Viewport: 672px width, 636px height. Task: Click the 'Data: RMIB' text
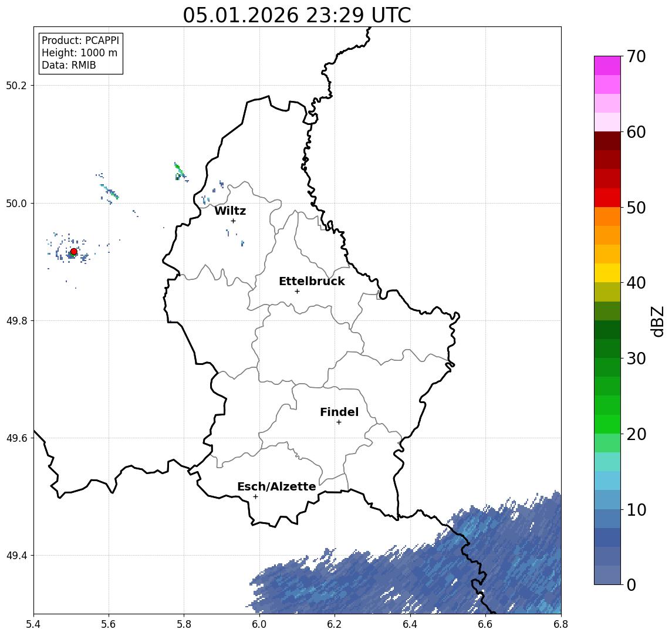(x=69, y=65)
